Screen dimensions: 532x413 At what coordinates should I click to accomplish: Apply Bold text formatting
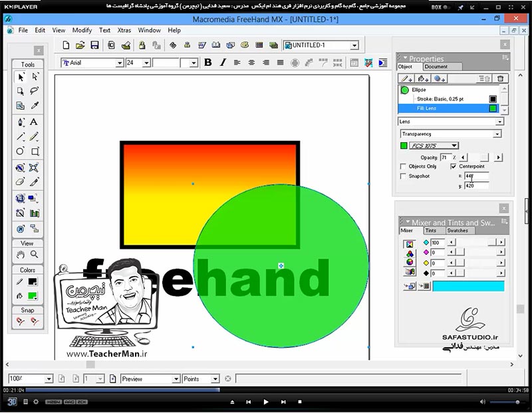(x=208, y=63)
